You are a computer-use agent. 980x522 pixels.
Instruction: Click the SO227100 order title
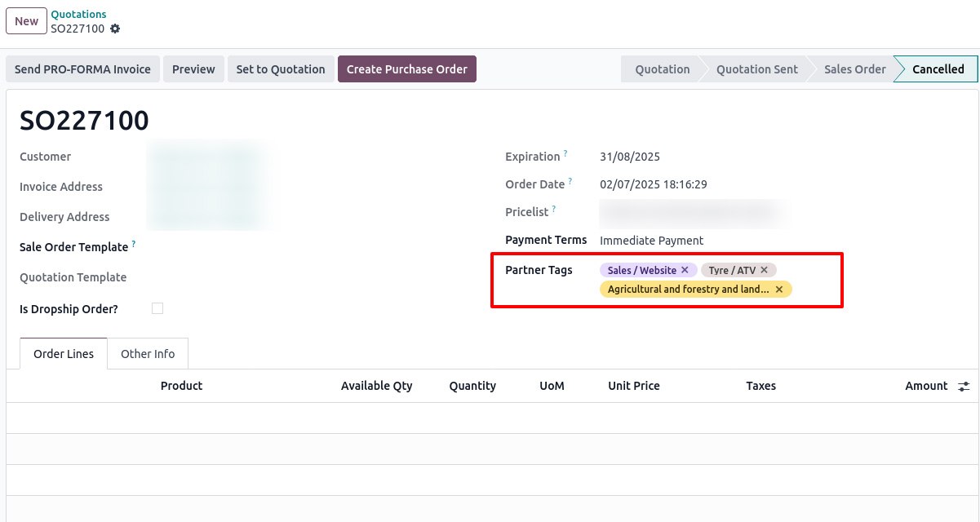[x=84, y=121]
